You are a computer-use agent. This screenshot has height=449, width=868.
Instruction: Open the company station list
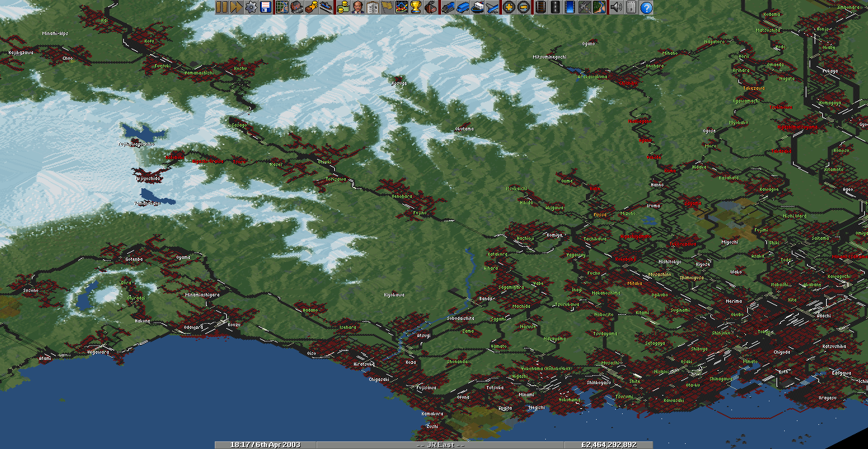(x=325, y=8)
